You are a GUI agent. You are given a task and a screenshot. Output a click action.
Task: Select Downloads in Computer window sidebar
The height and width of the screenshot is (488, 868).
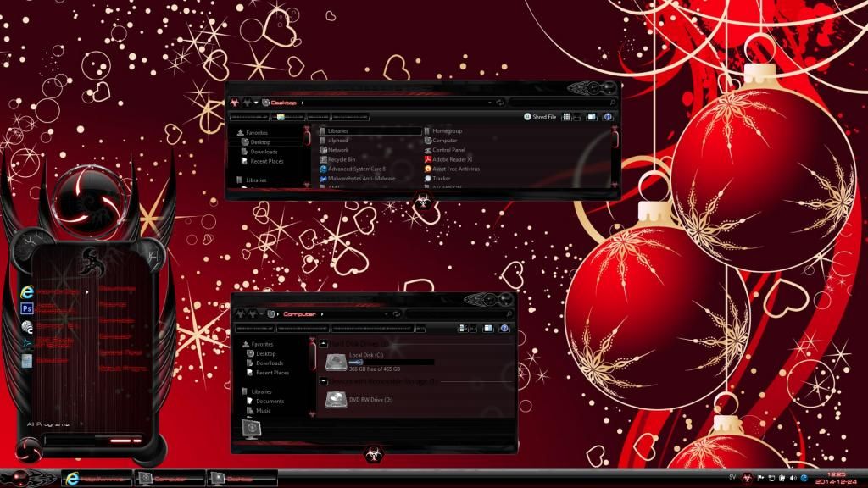265,363
